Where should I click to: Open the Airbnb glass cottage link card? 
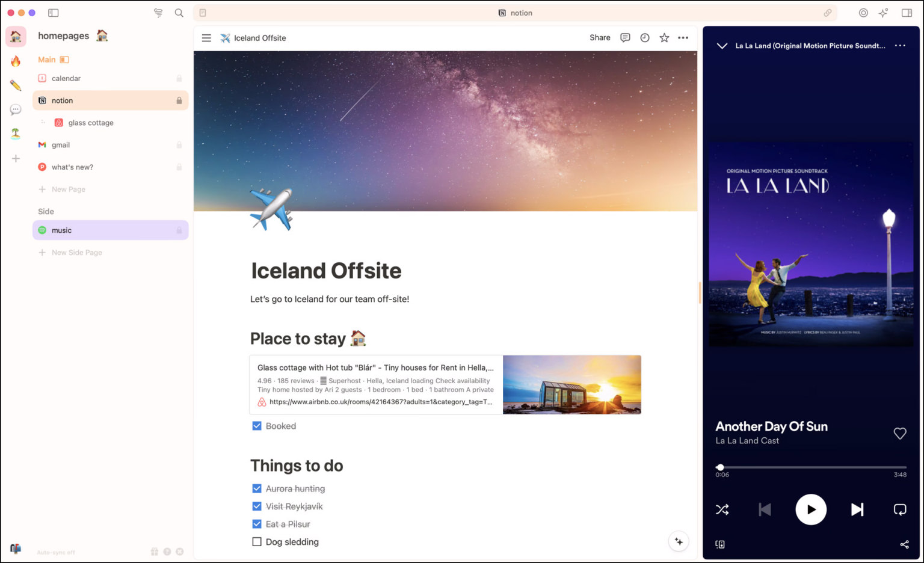point(445,384)
